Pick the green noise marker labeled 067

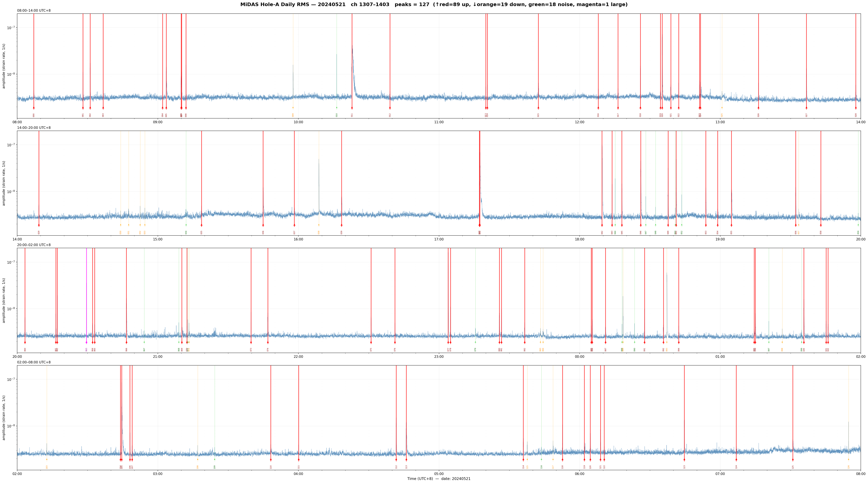[144, 342]
